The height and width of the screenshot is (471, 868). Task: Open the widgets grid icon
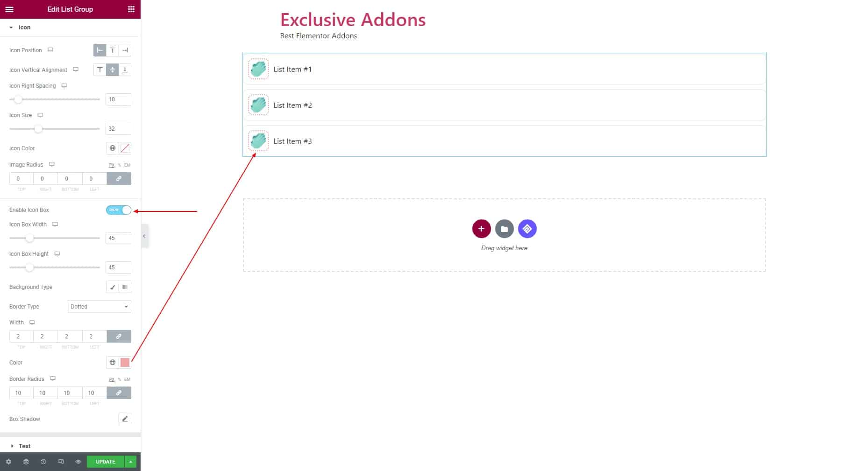point(131,9)
